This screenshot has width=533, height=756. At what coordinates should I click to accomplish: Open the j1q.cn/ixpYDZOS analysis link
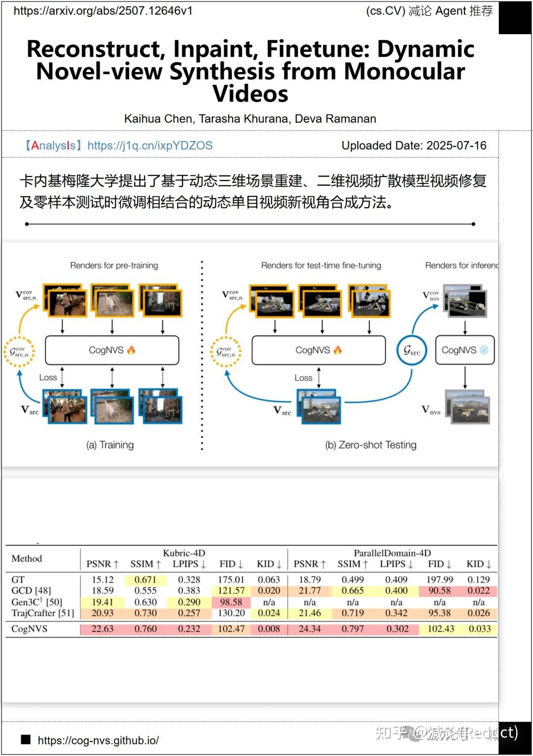pos(150,145)
